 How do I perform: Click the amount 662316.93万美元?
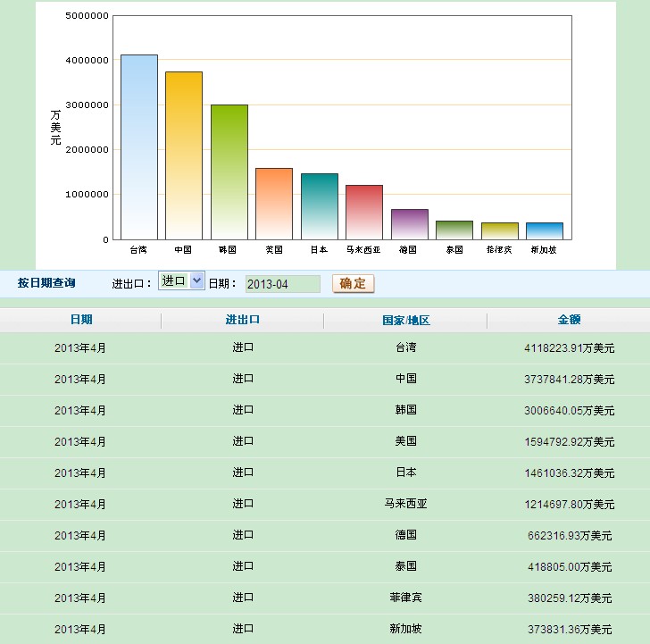point(570,536)
